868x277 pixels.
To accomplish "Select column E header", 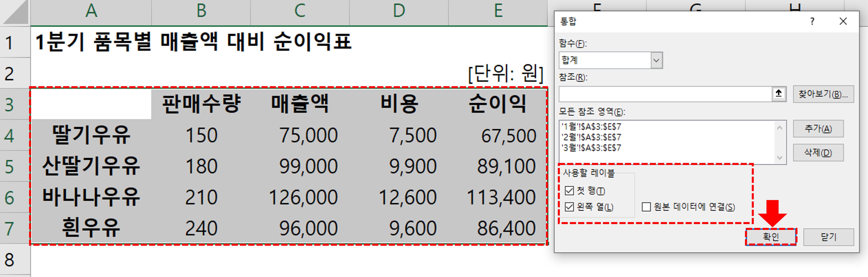I will click(498, 12).
